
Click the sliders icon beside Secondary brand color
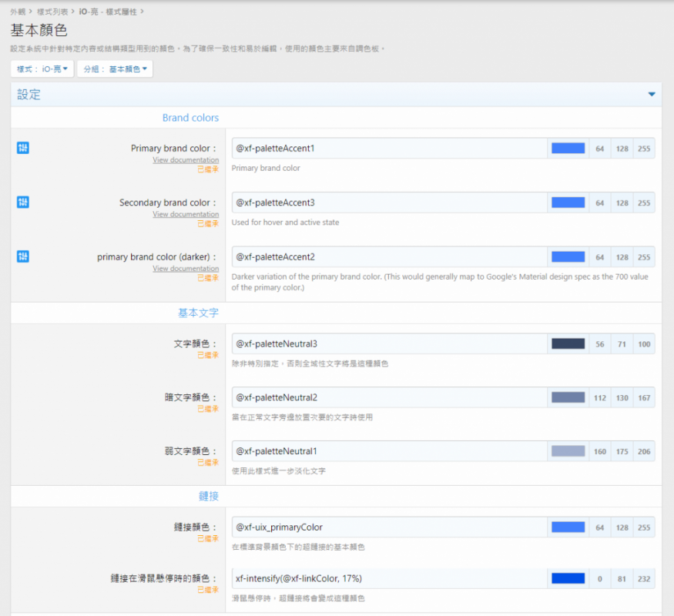coord(22,202)
